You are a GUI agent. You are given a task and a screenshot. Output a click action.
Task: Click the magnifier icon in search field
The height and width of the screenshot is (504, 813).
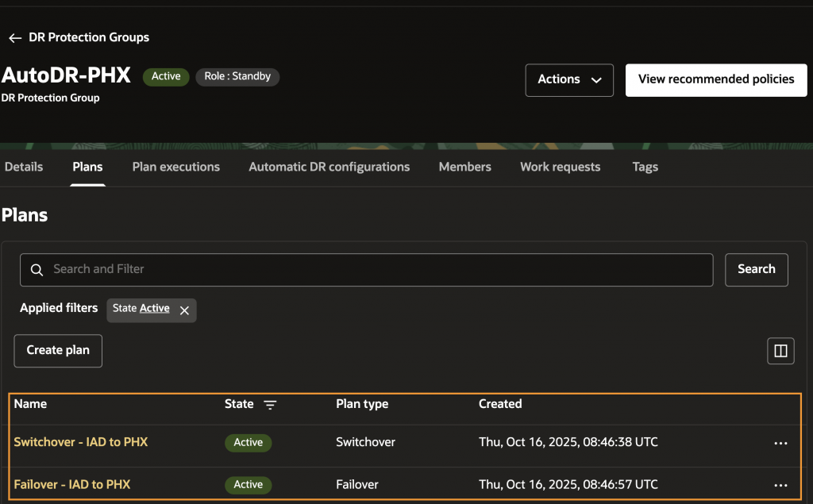(37, 270)
